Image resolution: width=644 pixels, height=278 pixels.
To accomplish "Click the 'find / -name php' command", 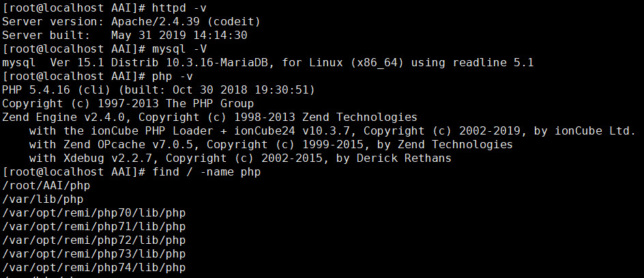I will point(205,172).
